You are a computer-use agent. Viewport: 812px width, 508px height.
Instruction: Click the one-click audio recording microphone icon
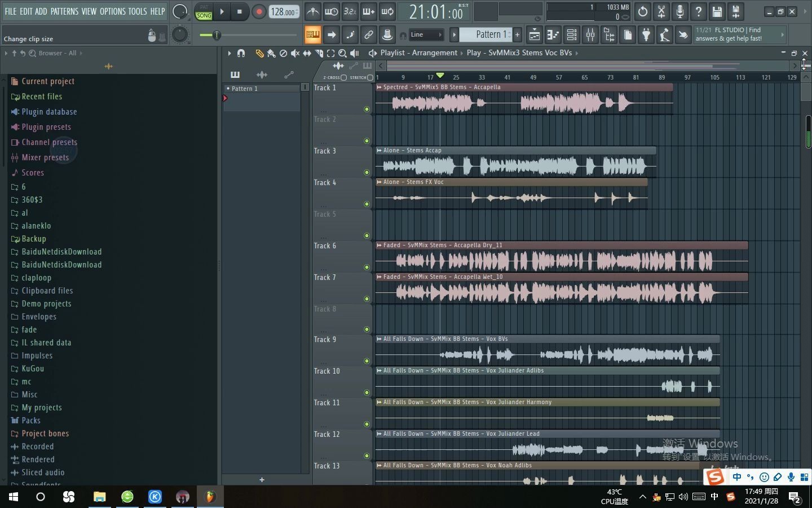pyautogui.click(x=680, y=11)
